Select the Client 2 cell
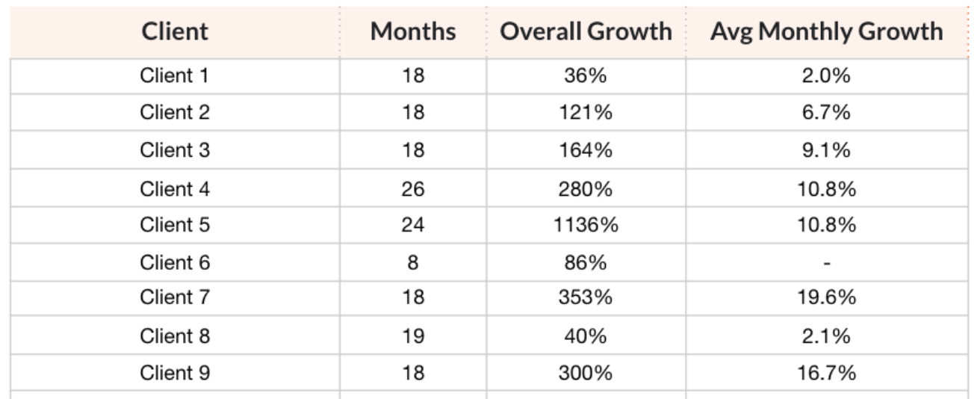The height and width of the screenshot is (399, 980). [175, 113]
